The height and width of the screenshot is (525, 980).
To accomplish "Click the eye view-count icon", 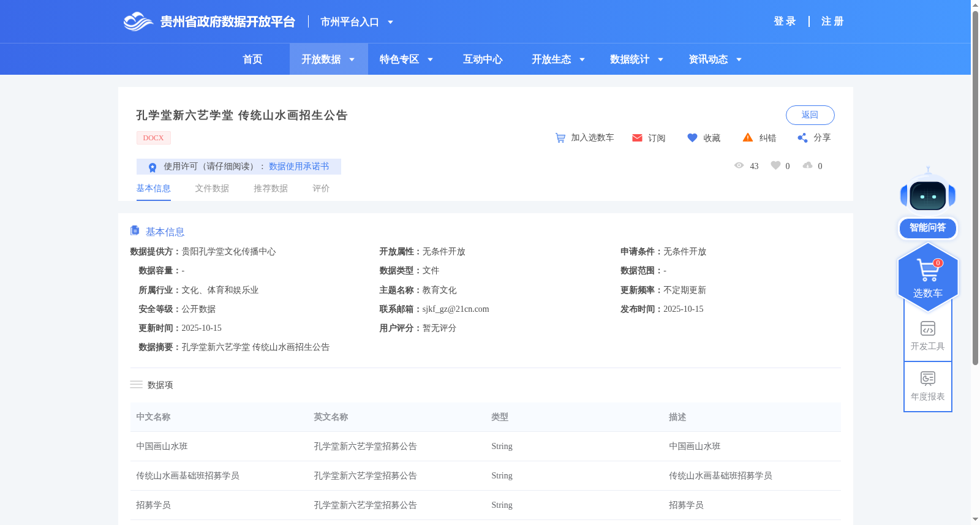I will click(x=739, y=165).
